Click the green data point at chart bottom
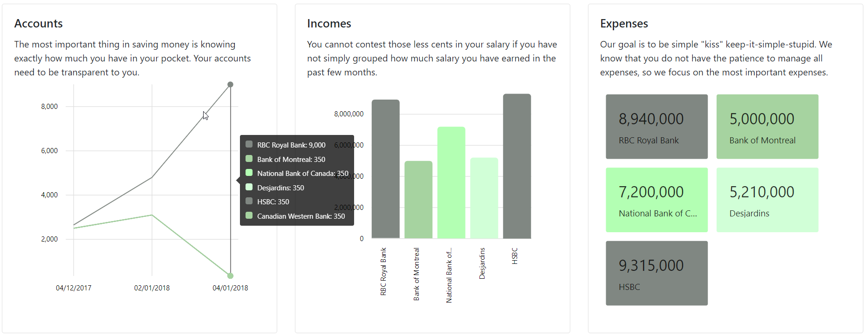Image resolution: width=868 pixels, height=336 pixels. pyautogui.click(x=230, y=276)
